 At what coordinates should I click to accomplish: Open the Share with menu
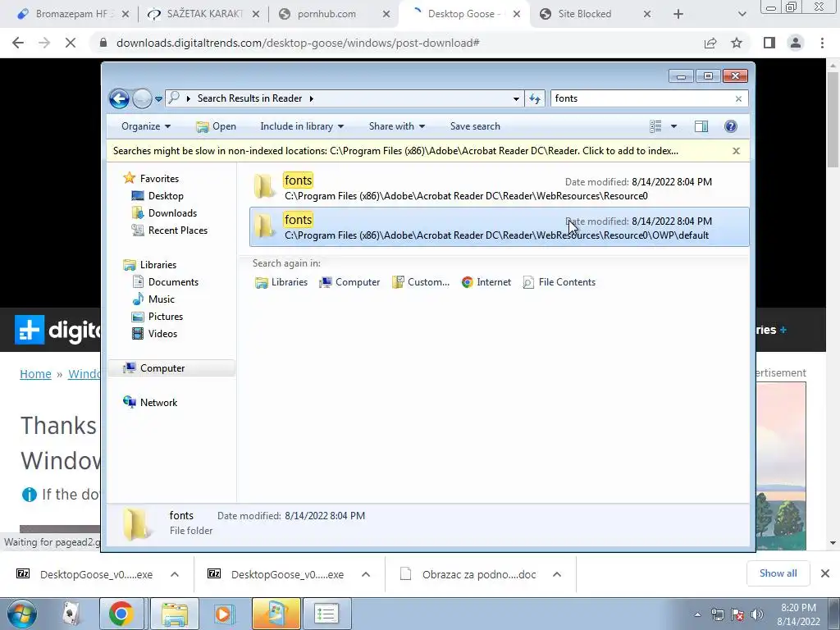(x=396, y=126)
